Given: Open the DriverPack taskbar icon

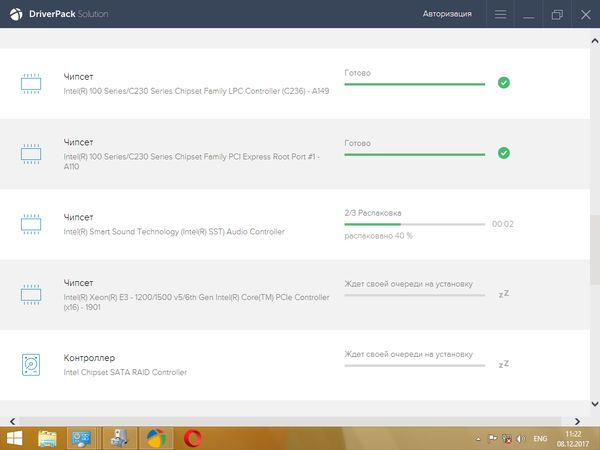Looking at the screenshot, I should point(157,439).
